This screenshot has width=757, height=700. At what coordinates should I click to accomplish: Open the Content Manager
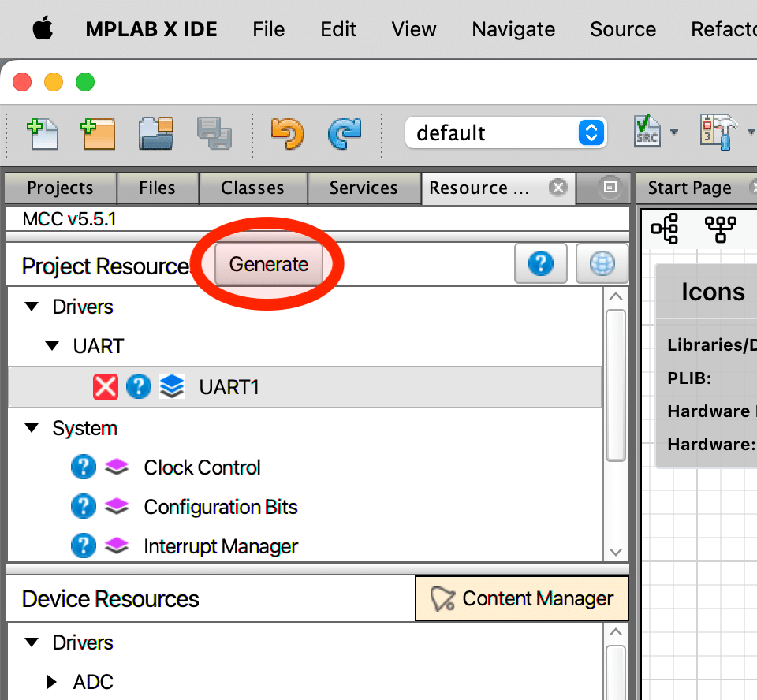(x=522, y=598)
